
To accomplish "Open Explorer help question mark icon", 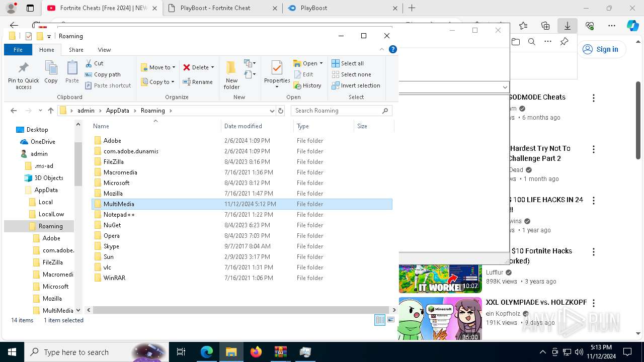I will 393,49.
